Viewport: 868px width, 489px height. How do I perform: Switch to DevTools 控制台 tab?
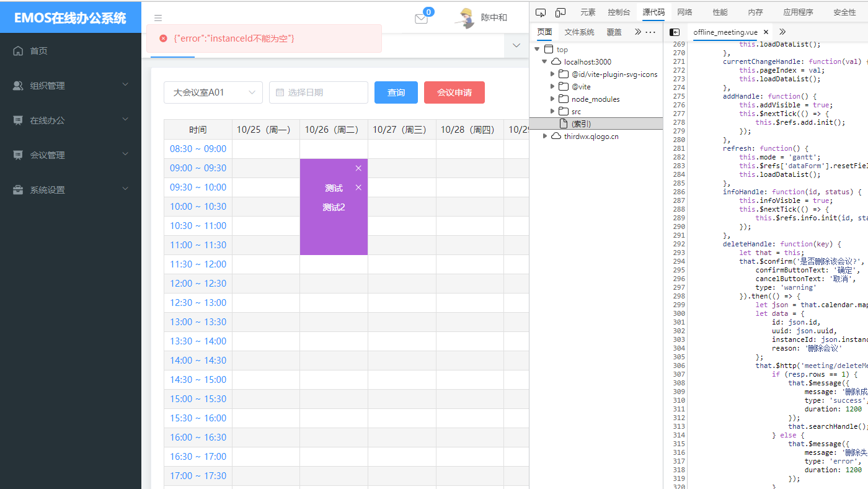tap(619, 12)
